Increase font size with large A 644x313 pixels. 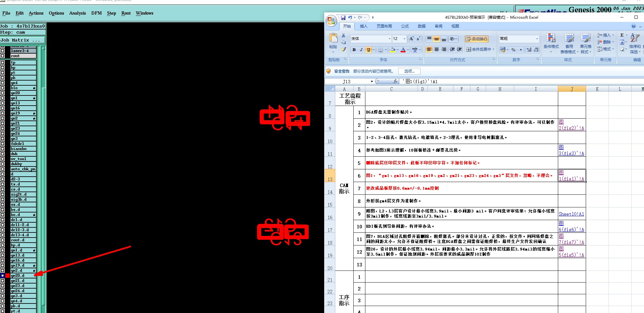point(411,39)
